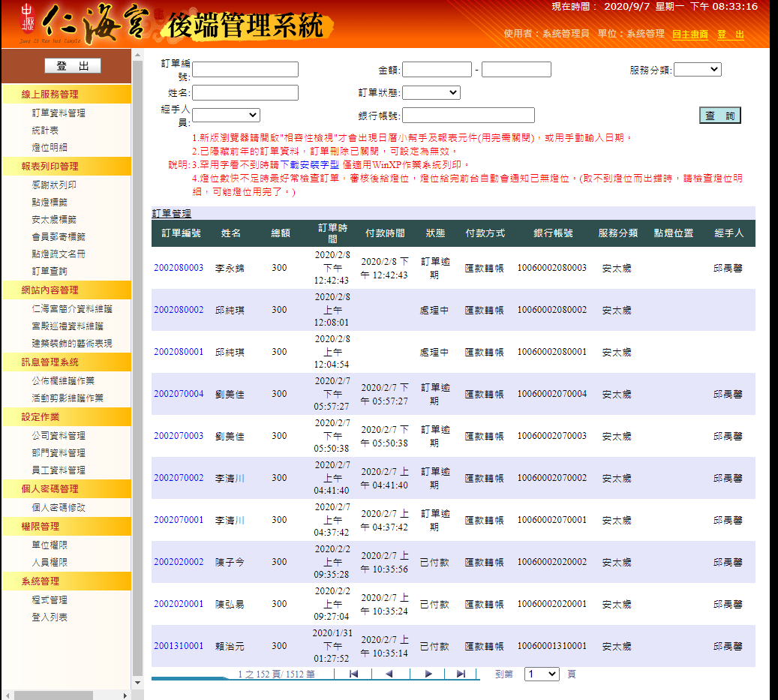Go to previous page of orders
The width and height of the screenshot is (778, 700).
point(389,674)
